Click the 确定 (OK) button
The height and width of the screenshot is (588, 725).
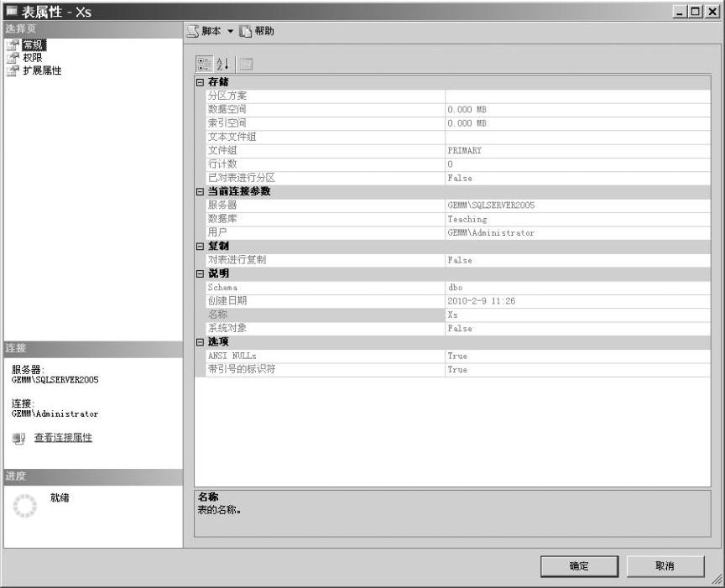579,566
